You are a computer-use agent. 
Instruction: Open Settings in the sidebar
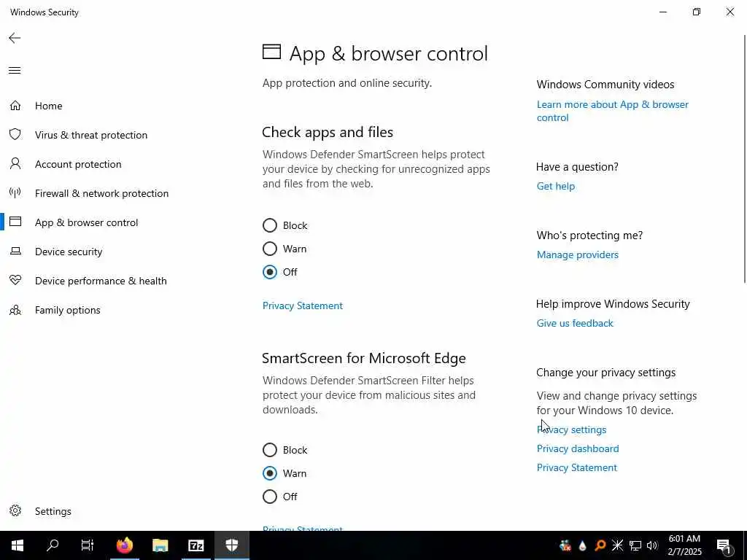[x=53, y=511]
